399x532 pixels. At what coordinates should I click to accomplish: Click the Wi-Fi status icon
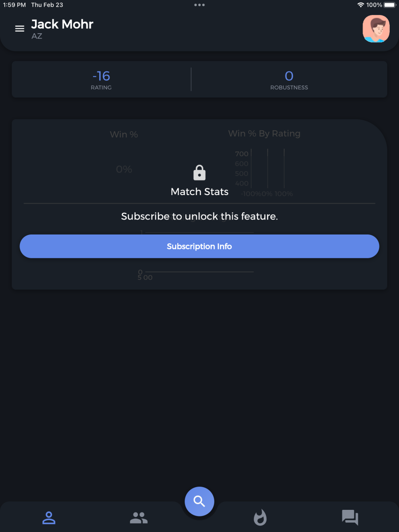click(x=361, y=5)
